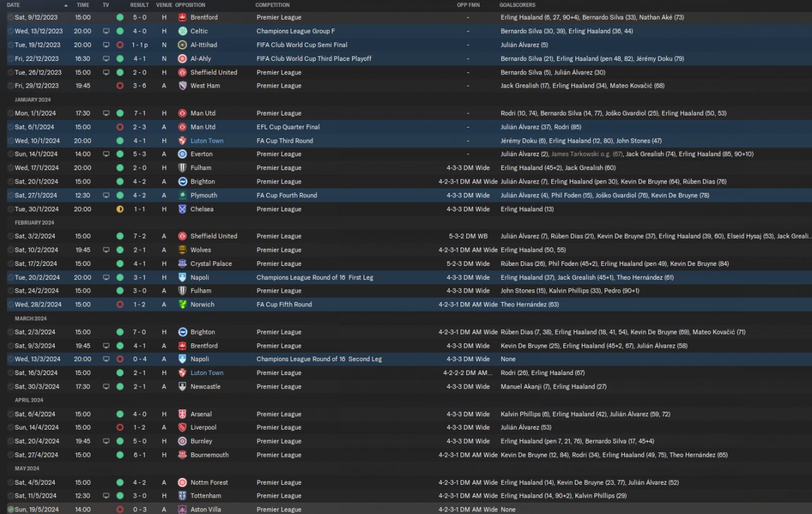This screenshot has width=812, height=514.
Task: Untick the green check for Sun, 19/5/2024
Action: pos(10,510)
